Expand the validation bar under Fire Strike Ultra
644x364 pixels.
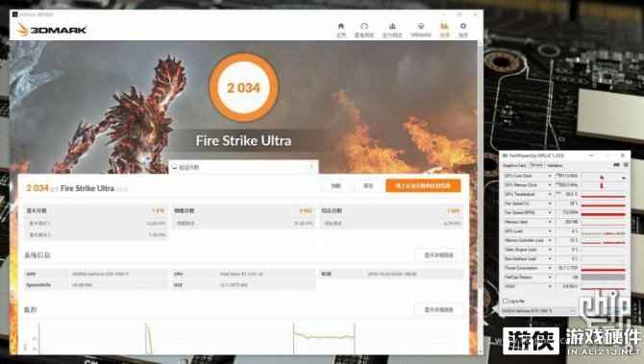[x=243, y=167]
